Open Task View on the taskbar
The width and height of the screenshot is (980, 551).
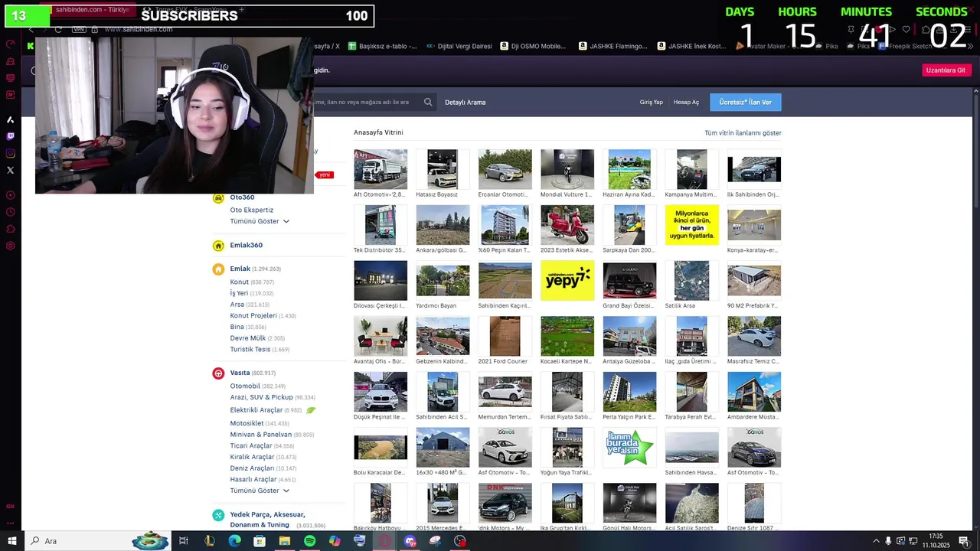(x=184, y=541)
